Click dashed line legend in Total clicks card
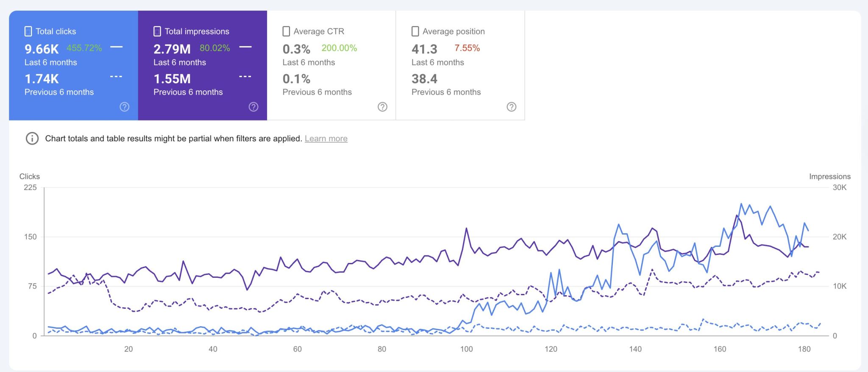The width and height of the screenshot is (868, 372). coord(116,77)
